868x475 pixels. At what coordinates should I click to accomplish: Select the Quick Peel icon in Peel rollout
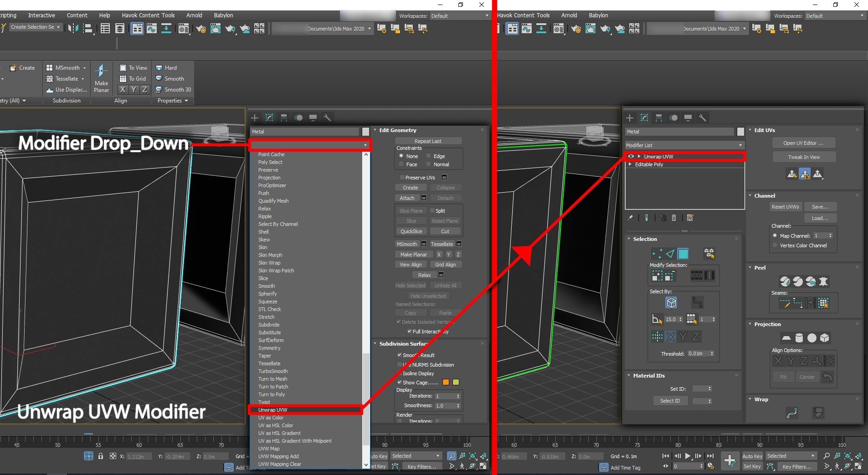[x=785, y=281]
